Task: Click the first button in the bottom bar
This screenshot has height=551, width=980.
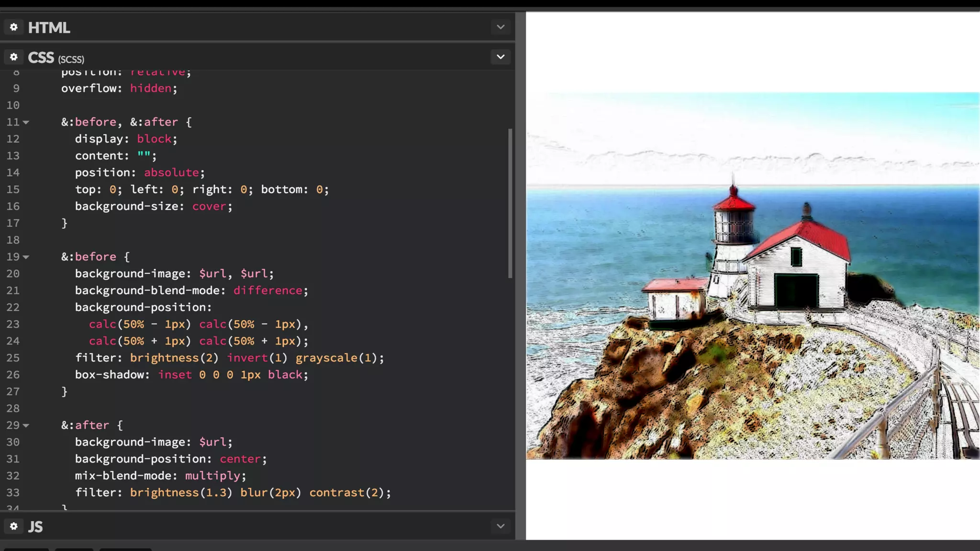Action: pyautogui.click(x=26, y=550)
